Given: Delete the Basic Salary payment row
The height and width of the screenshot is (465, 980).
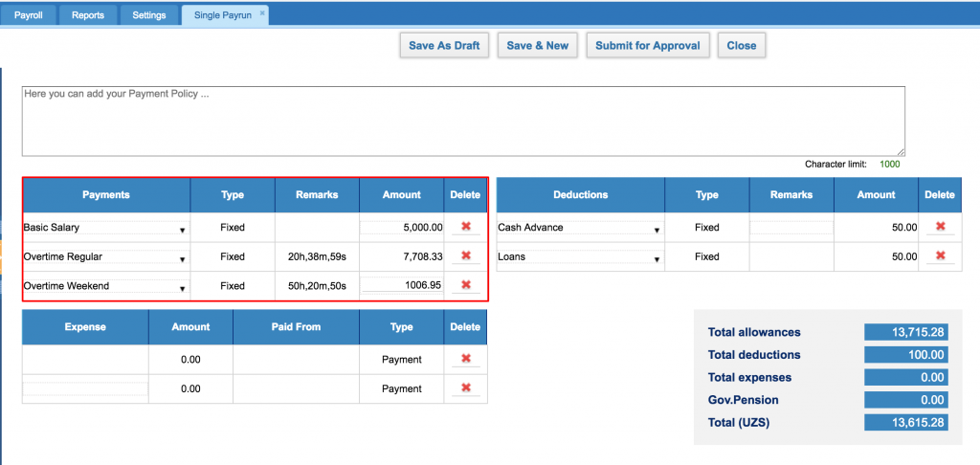Looking at the screenshot, I should coord(466,226).
